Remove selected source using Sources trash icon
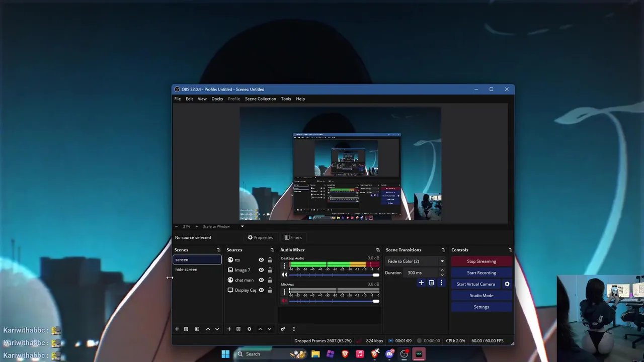The height and width of the screenshot is (362, 644). pyautogui.click(x=238, y=329)
